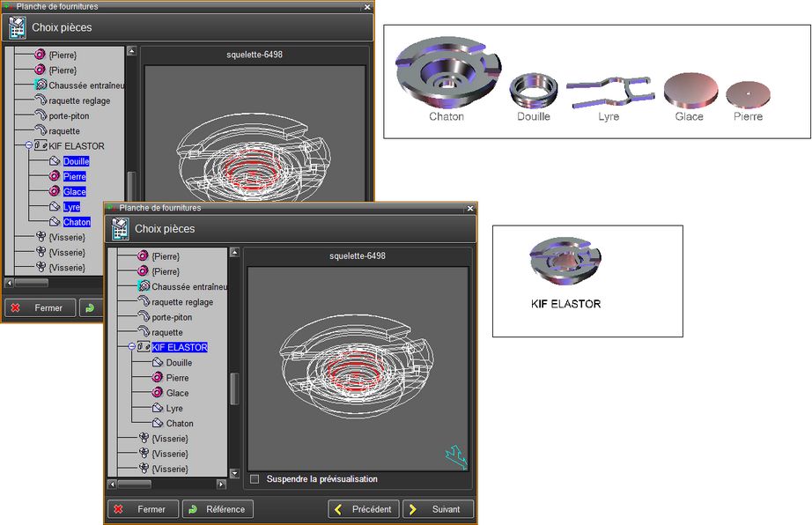Click the assembled KIF ELASTOR image
The width and height of the screenshot is (812, 525).
[565, 262]
